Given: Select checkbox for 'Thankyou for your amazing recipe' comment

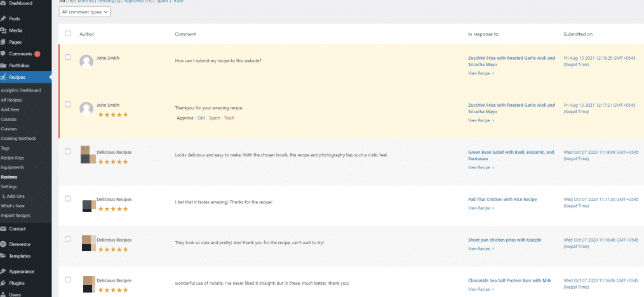Looking at the screenshot, I should pos(68,104).
